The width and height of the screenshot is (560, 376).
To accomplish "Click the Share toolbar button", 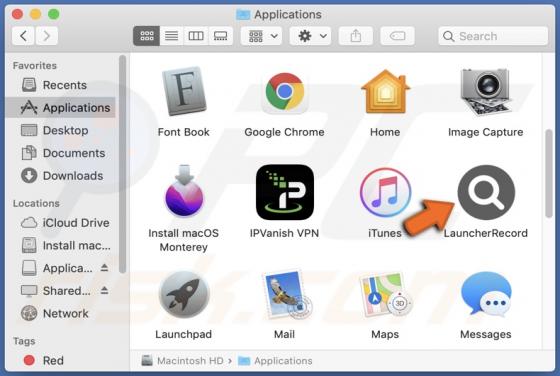I will (x=356, y=36).
